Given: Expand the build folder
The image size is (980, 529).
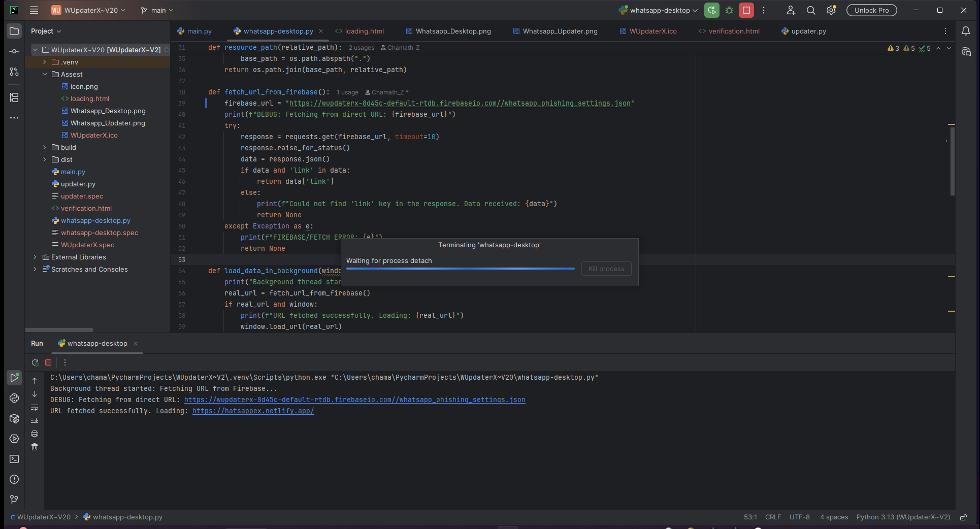Looking at the screenshot, I should [x=45, y=147].
